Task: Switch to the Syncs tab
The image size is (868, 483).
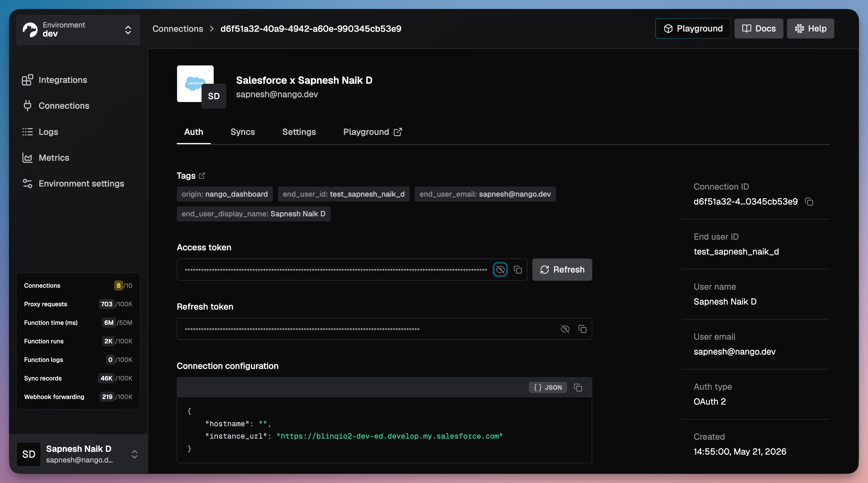Action: 243,132
